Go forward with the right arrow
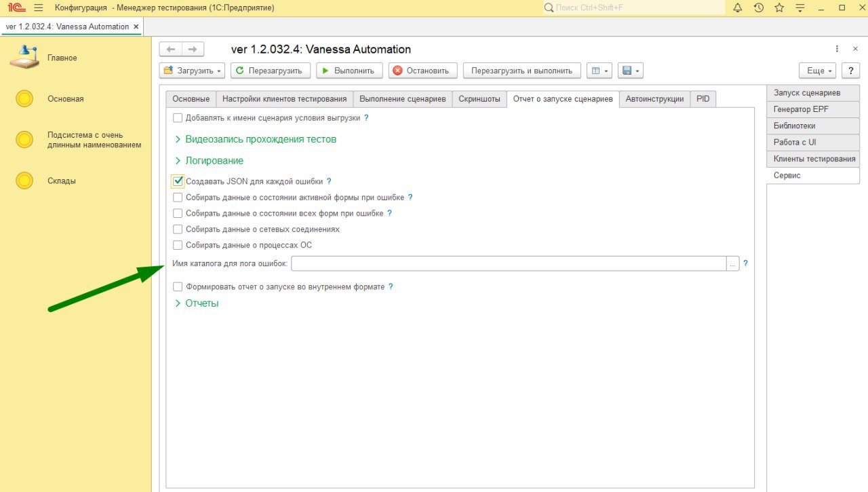The image size is (868, 492). [193, 50]
